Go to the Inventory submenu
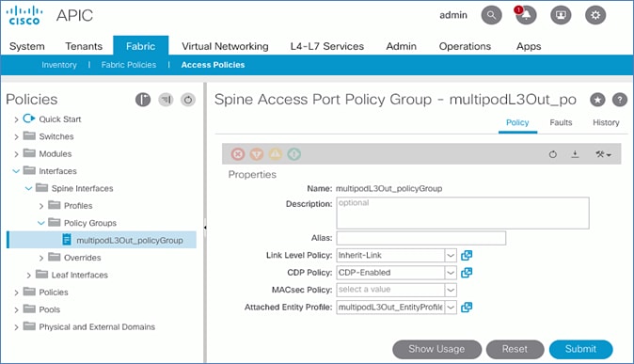 point(59,65)
